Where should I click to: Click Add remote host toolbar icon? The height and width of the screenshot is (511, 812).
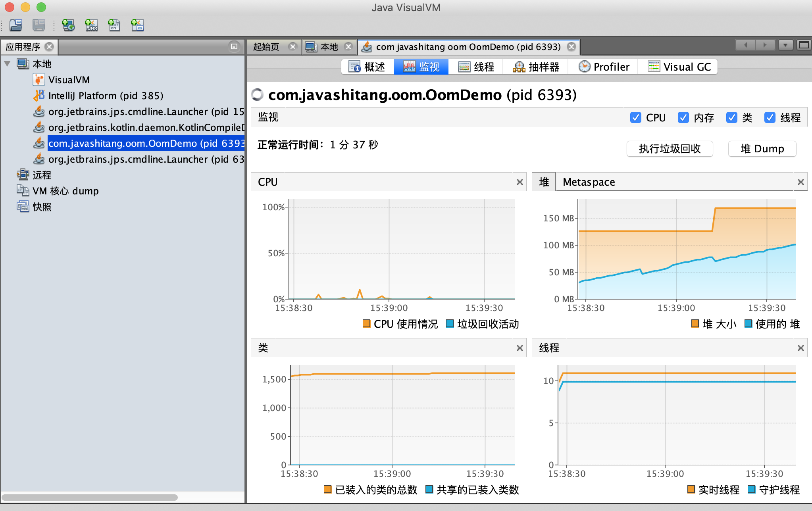pos(68,25)
